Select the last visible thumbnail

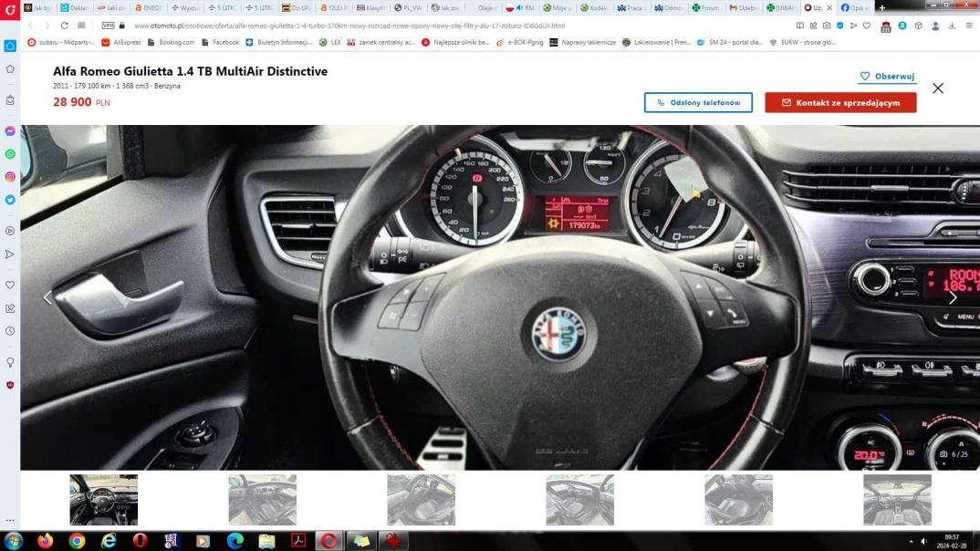[898, 500]
